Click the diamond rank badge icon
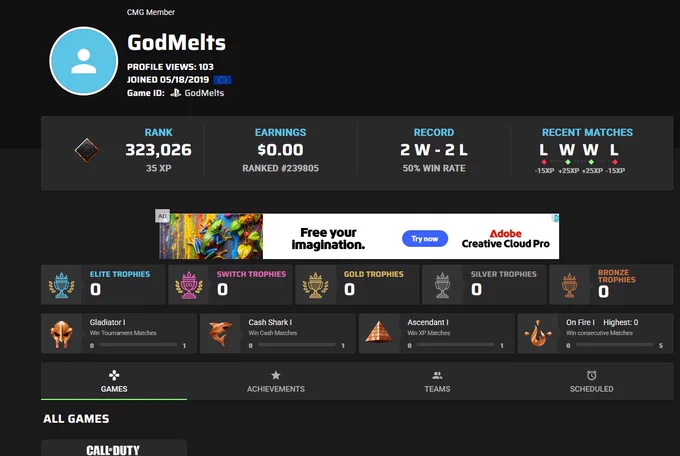Screen dimensions: 680x456 87,151
